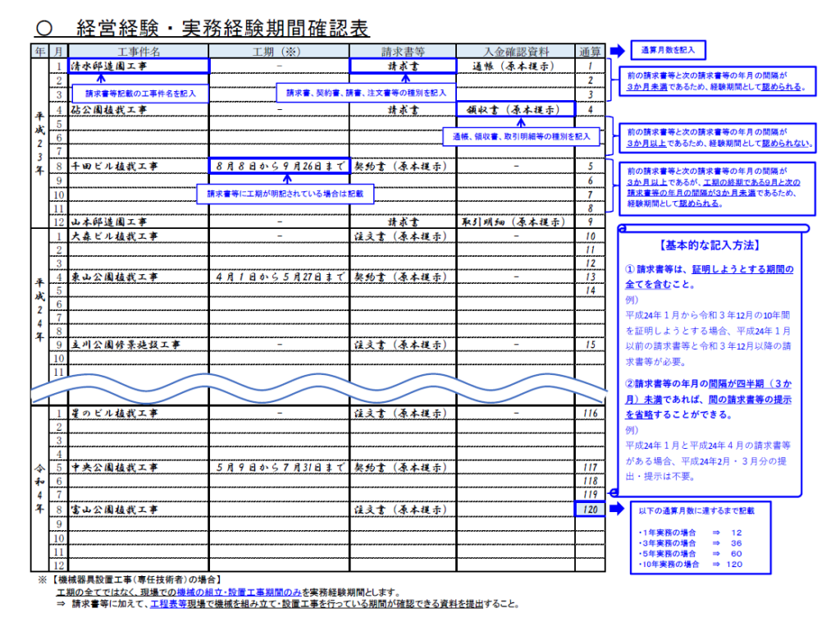Viewport: 840px width, 622px height.
Task: Click the underlined 3か月未満 in the top note
Action: tap(648, 87)
